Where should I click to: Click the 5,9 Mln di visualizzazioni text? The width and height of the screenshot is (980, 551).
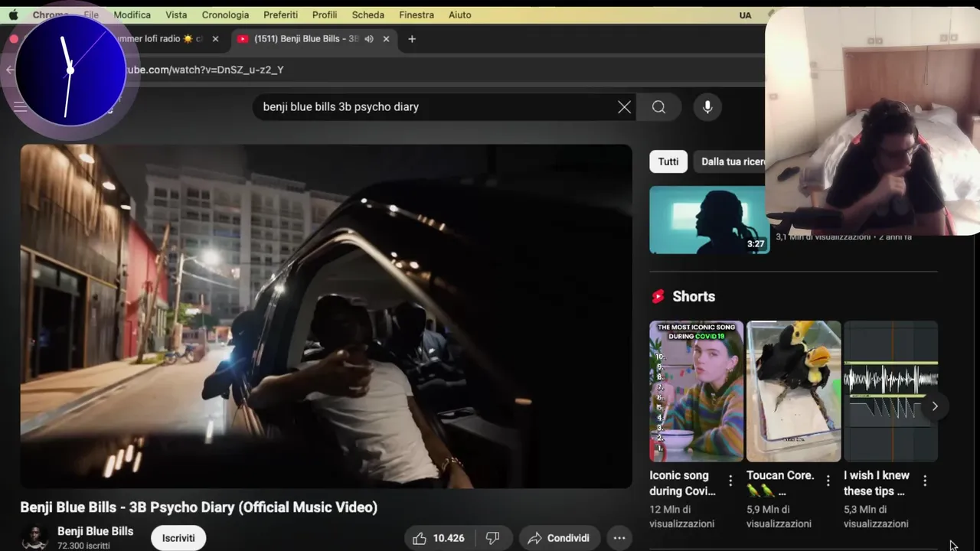coord(779,517)
